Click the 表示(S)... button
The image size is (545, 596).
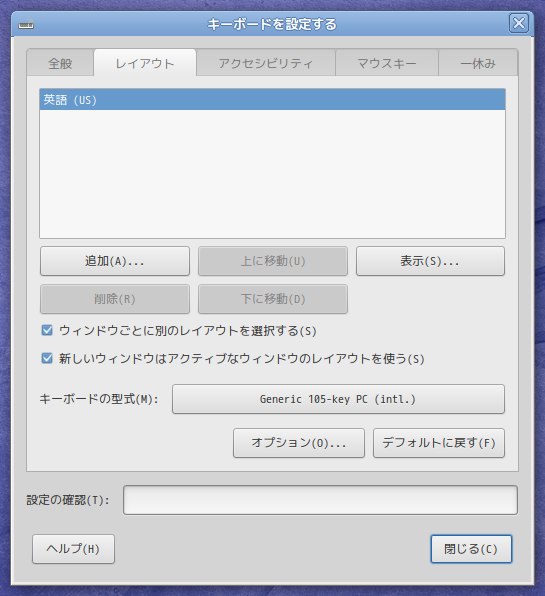pos(430,261)
